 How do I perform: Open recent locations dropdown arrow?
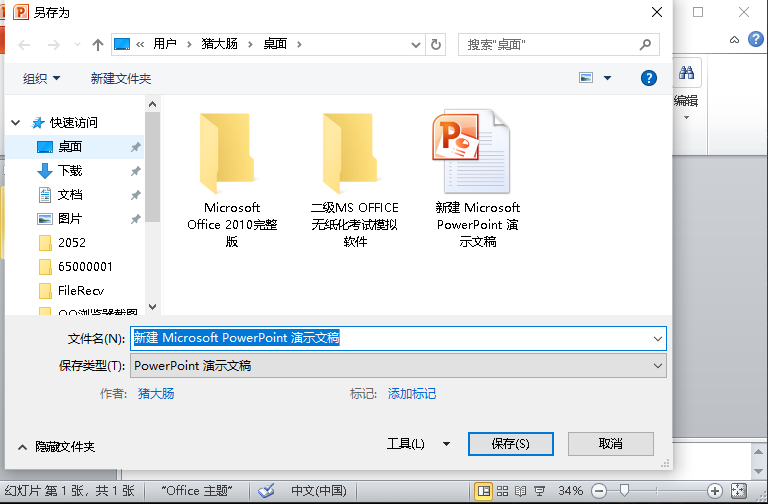point(77,45)
